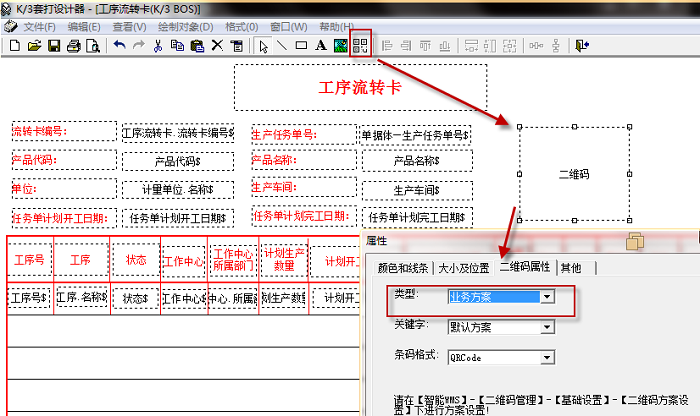This screenshot has height=416, width=700.
Task: Switch to the 其他 tab
Action: click(570, 268)
